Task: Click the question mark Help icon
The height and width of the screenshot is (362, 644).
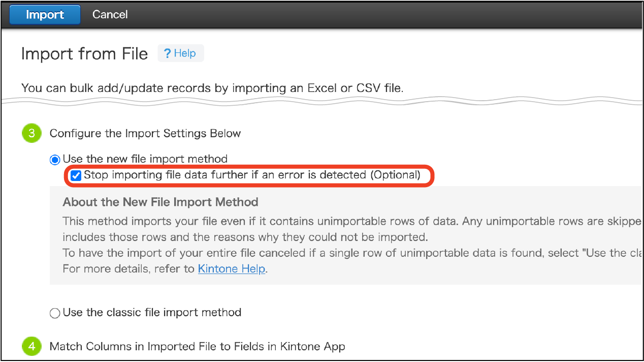Action: (x=167, y=53)
